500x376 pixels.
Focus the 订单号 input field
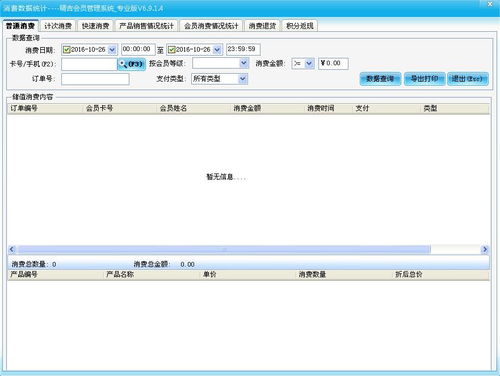pos(95,79)
